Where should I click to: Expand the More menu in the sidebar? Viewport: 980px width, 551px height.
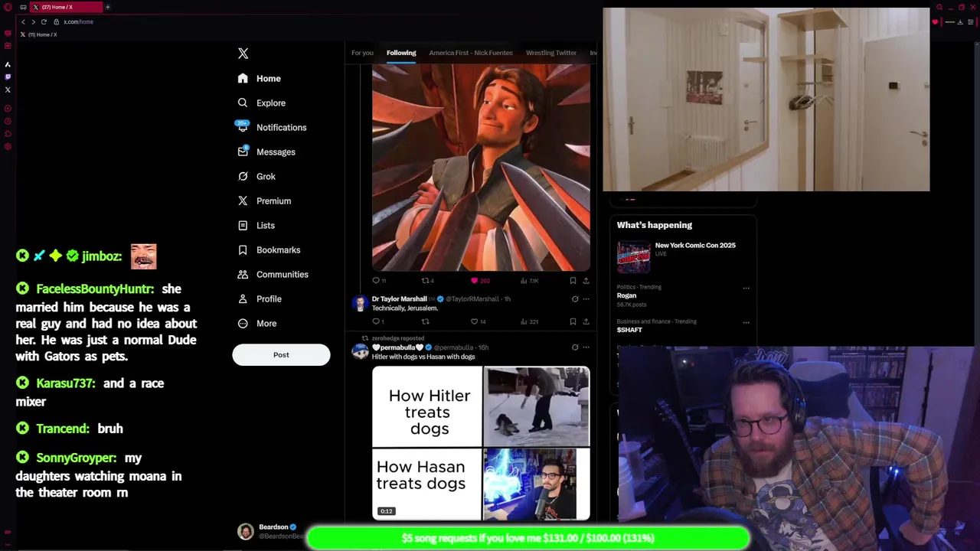pyautogui.click(x=256, y=323)
